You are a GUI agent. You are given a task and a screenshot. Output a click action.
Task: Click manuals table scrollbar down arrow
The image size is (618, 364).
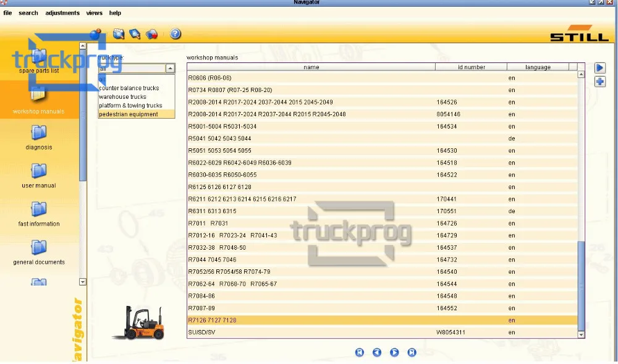point(581,335)
